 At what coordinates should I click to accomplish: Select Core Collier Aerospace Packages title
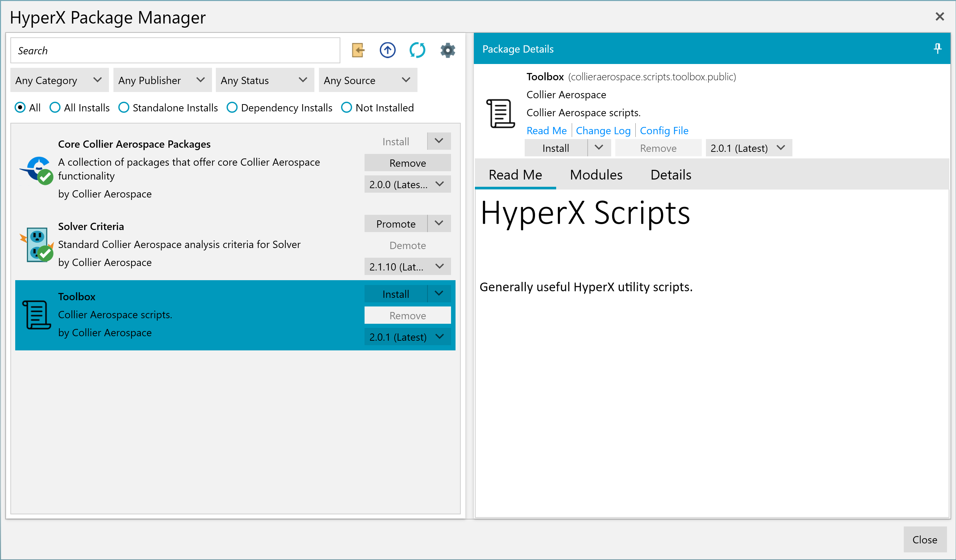click(134, 144)
